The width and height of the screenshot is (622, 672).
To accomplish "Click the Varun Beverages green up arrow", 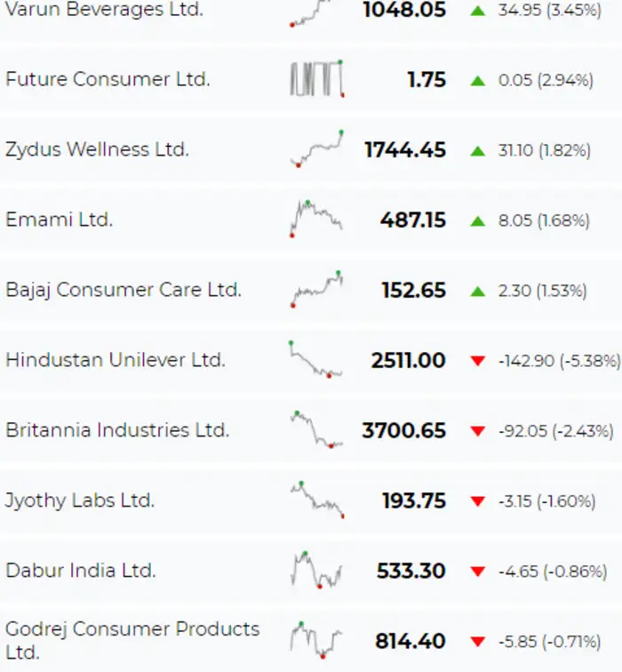I will (x=478, y=11).
